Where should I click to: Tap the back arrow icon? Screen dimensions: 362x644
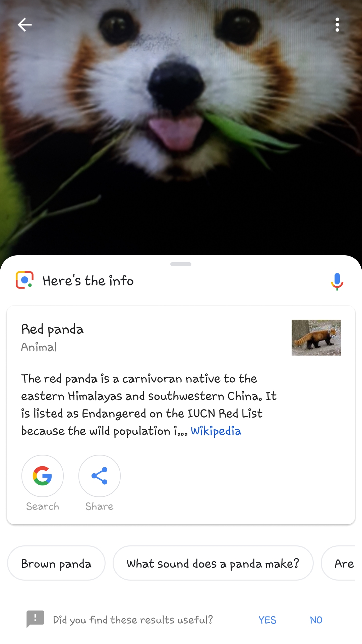24,25
